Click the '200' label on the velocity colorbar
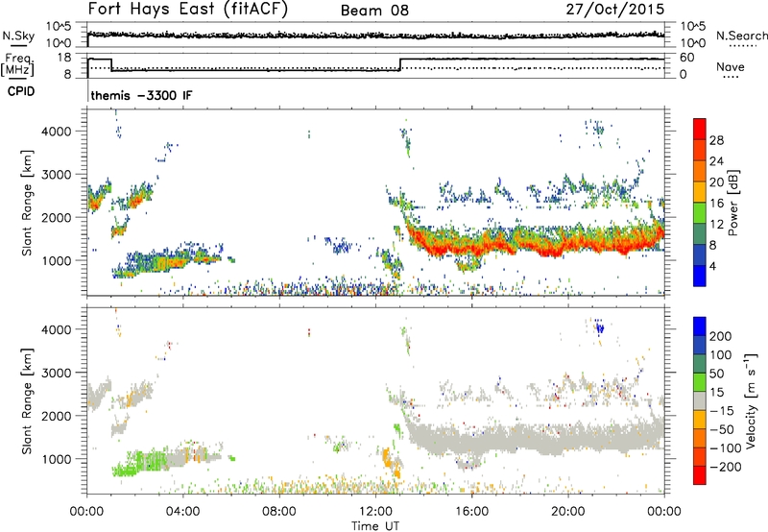768x532 pixels. tap(721, 336)
